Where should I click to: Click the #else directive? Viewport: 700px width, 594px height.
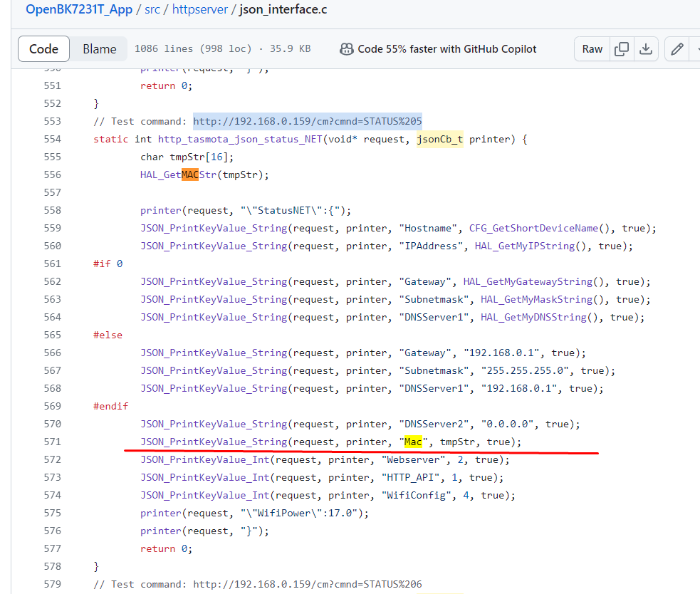[108, 335]
